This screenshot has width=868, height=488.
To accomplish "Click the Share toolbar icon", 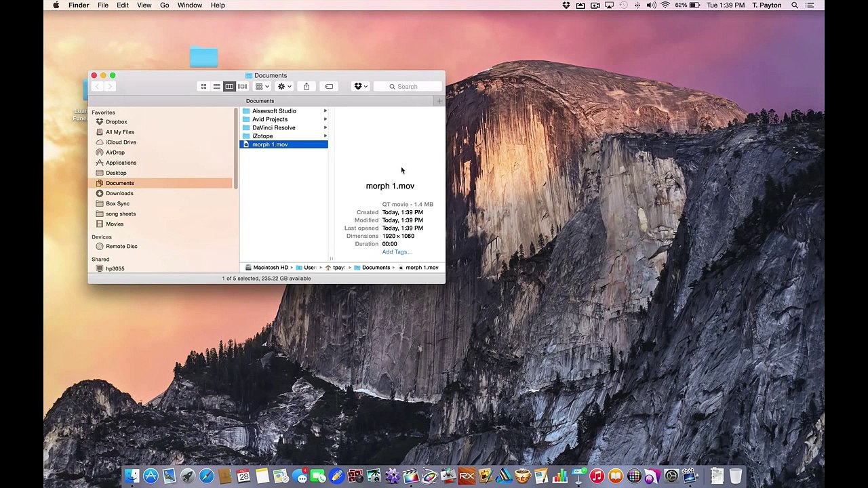I will (x=307, y=87).
